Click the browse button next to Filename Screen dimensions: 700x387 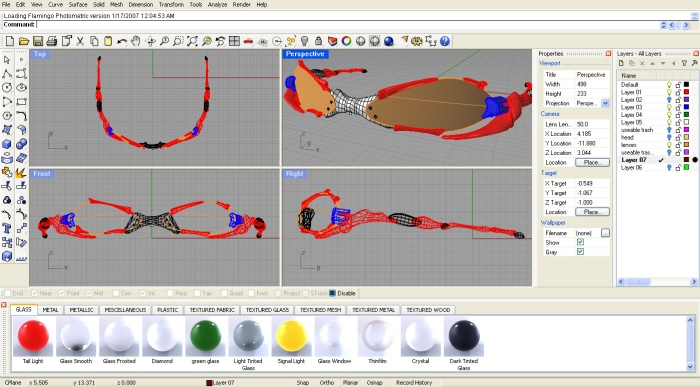[605, 233]
